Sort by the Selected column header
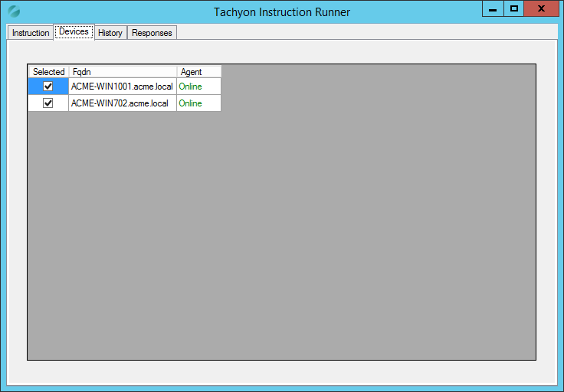This screenshot has height=392, width=564. point(48,72)
